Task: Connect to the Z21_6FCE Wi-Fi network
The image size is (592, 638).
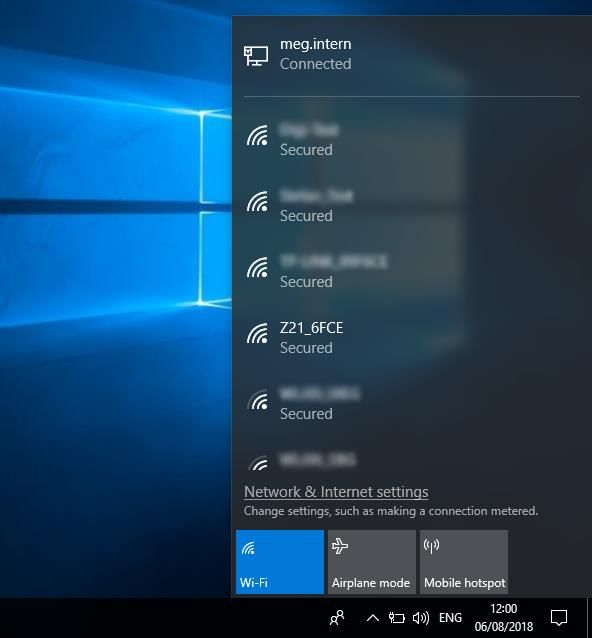Action: [x=411, y=337]
